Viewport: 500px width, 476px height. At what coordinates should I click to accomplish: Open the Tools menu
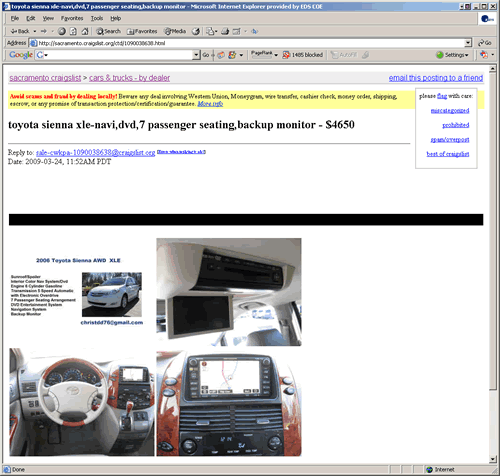[97, 18]
